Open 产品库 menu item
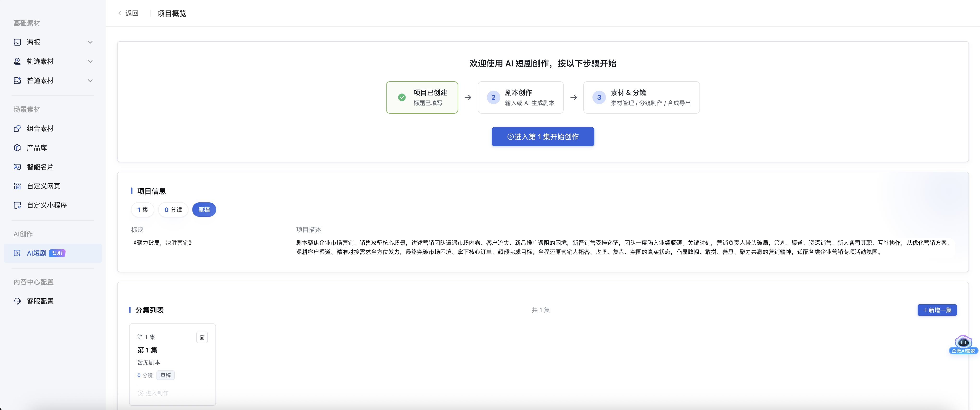The height and width of the screenshot is (410, 980). click(x=53, y=148)
